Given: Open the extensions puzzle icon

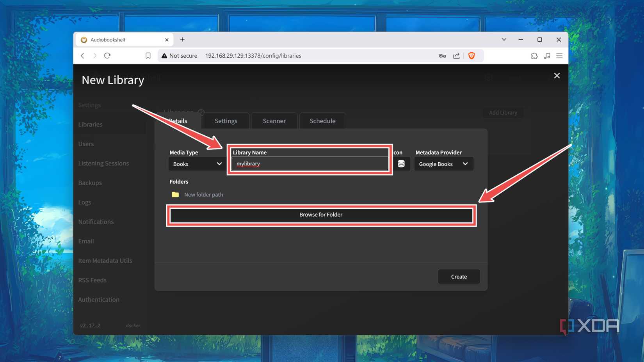Looking at the screenshot, I should 534,56.
